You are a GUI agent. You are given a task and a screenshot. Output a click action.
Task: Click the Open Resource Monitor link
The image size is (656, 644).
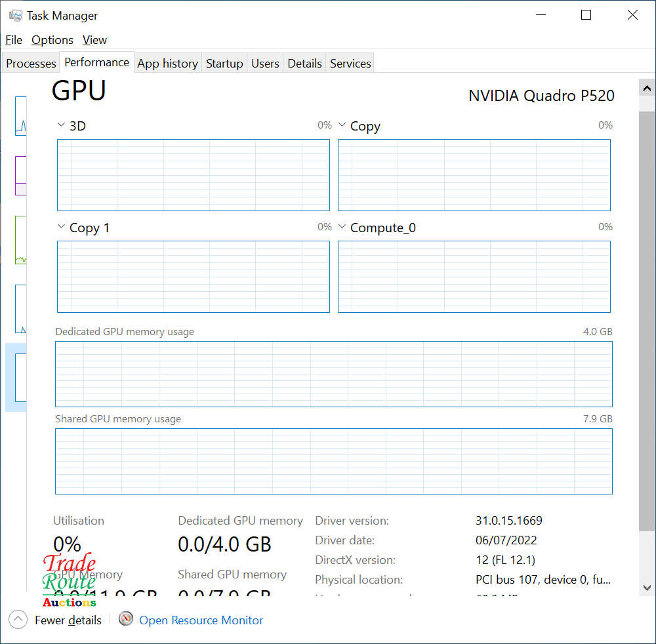[201, 620]
